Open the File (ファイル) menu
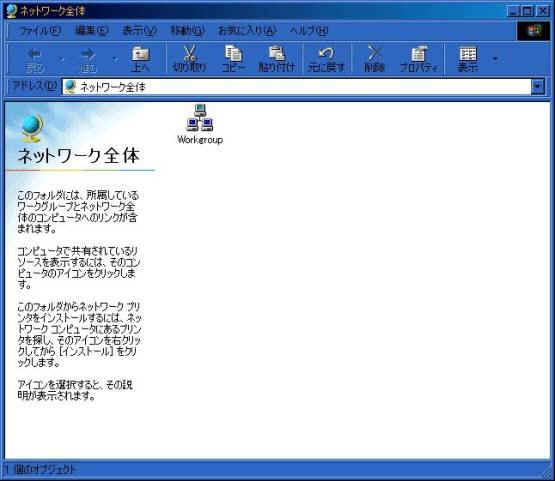The image size is (555, 481). [40, 31]
